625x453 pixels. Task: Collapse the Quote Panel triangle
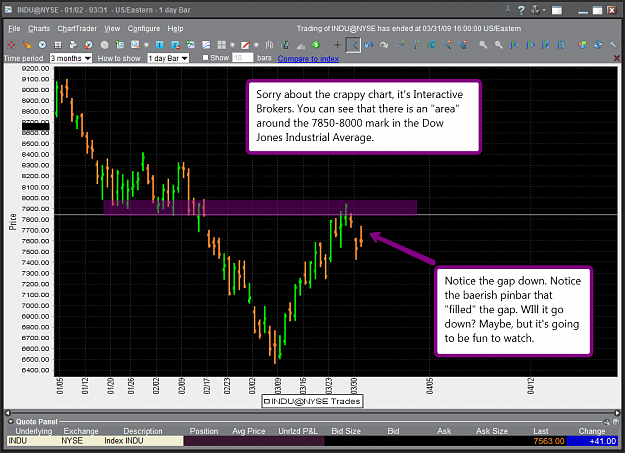11,421
